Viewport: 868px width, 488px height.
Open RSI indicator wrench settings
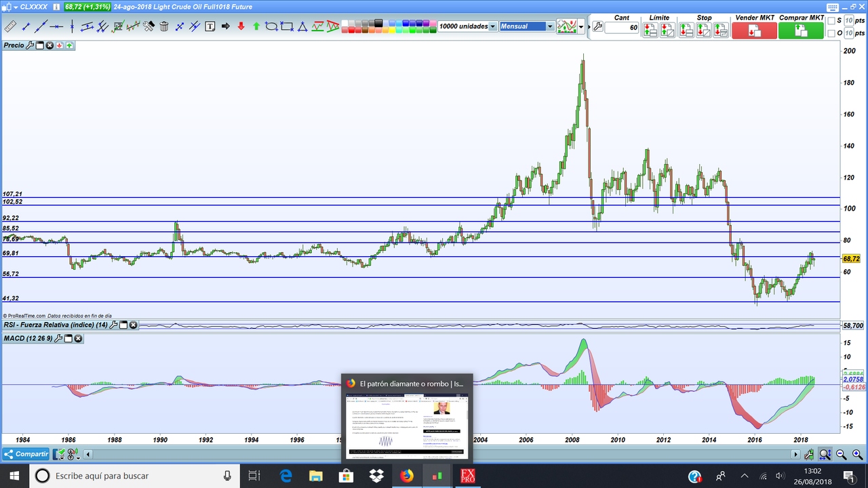(113, 325)
